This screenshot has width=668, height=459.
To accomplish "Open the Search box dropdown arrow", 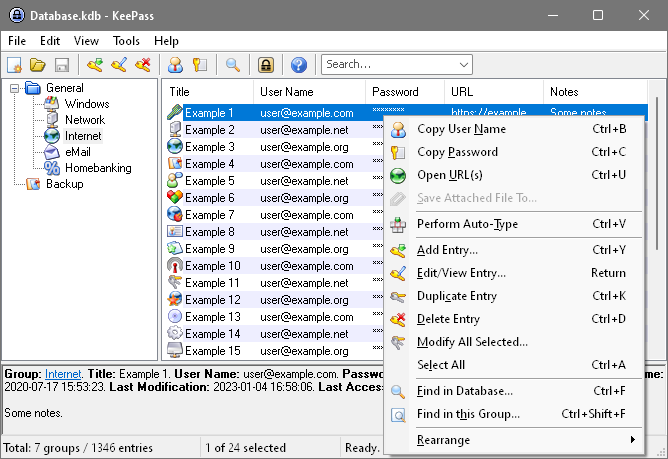I will point(463,65).
